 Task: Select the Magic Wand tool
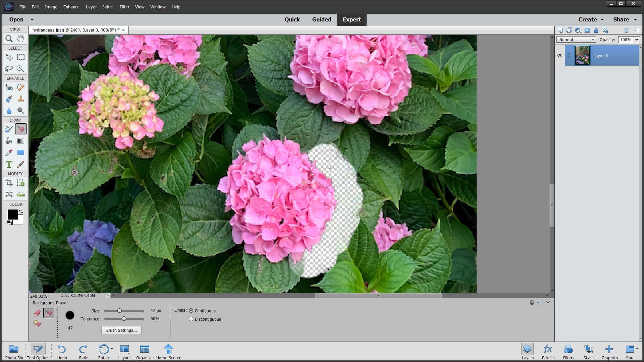click(20, 68)
